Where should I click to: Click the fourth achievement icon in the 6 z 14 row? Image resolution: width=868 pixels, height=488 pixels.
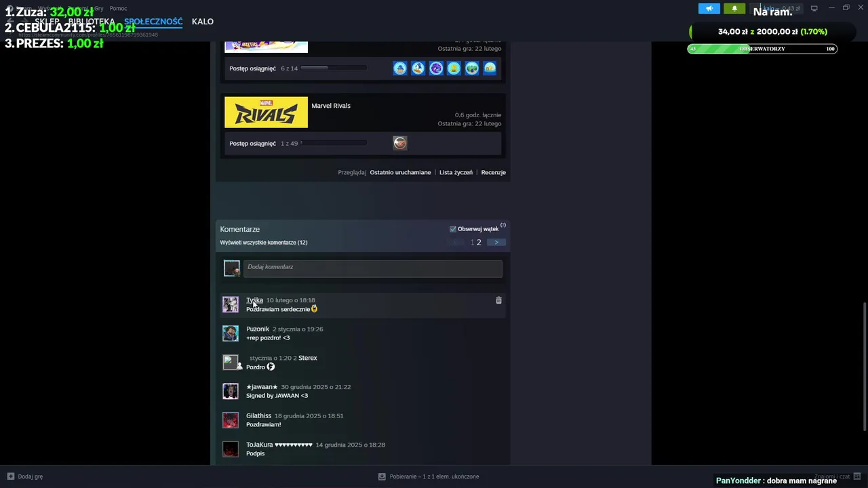coord(454,68)
